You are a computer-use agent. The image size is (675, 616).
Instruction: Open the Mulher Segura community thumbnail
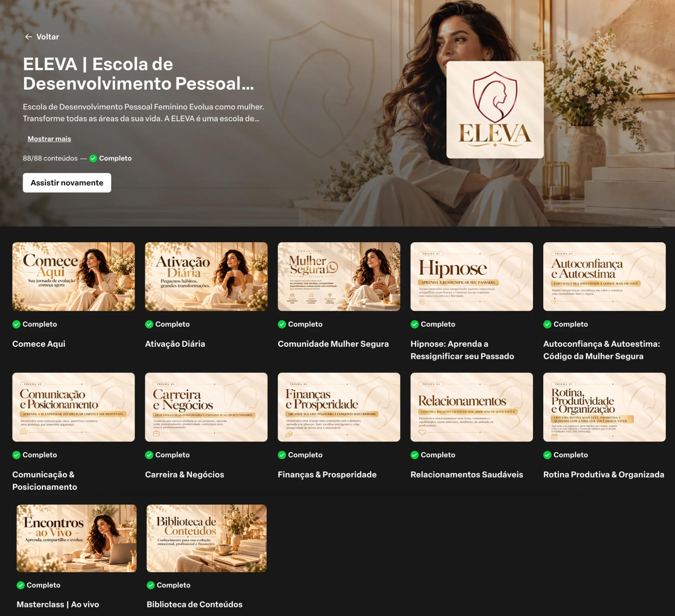pyautogui.click(x=339, y=276)
